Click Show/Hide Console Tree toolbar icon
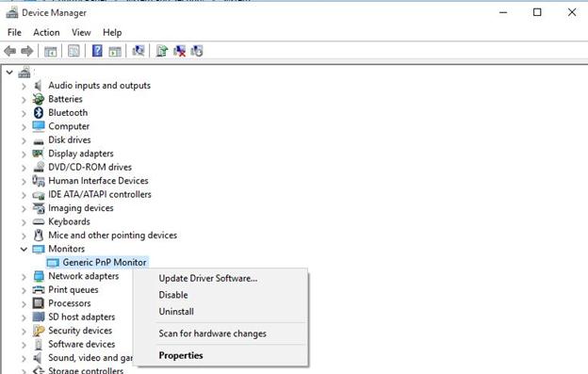 tap(50, 51)
